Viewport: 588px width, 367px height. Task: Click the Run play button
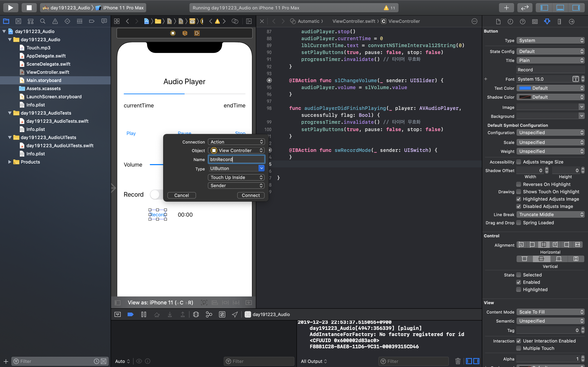point(10,8)
